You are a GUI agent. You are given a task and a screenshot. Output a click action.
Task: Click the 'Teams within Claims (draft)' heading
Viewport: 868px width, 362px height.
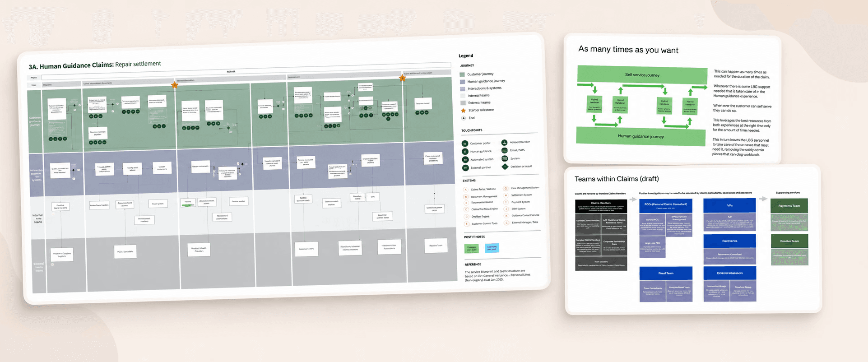617,179
